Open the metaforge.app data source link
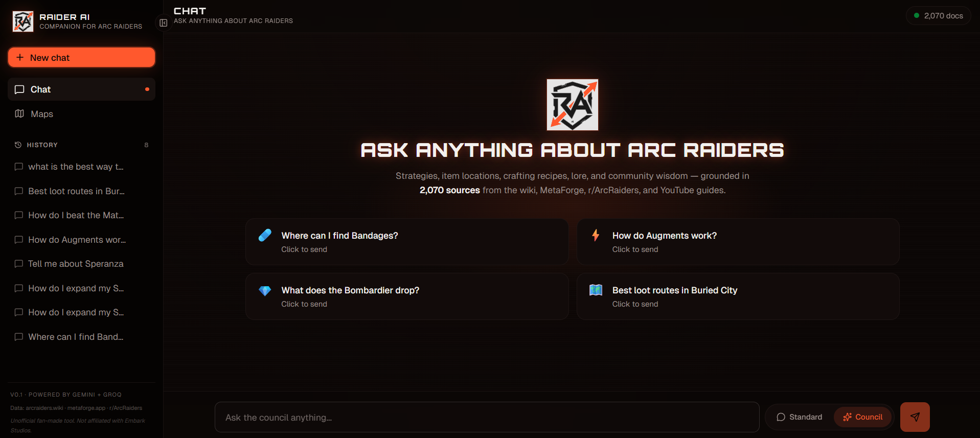Screen dimensions: 980x438 click(x=86, y=408)
